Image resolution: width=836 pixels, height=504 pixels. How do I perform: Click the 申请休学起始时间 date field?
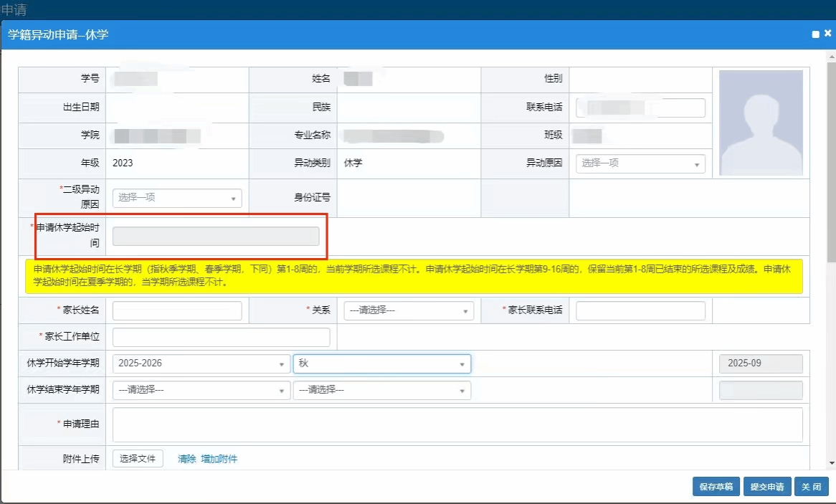point(216,237)
